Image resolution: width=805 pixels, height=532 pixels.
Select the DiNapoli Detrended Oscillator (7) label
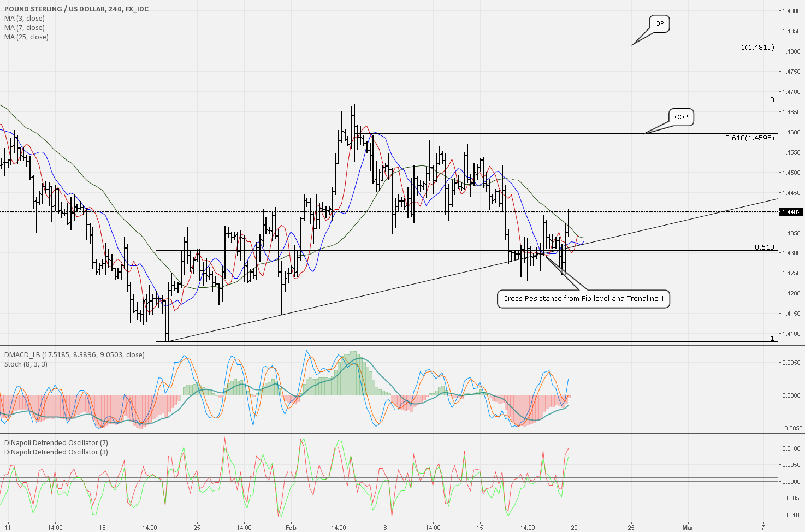click(x=56, y=443)
